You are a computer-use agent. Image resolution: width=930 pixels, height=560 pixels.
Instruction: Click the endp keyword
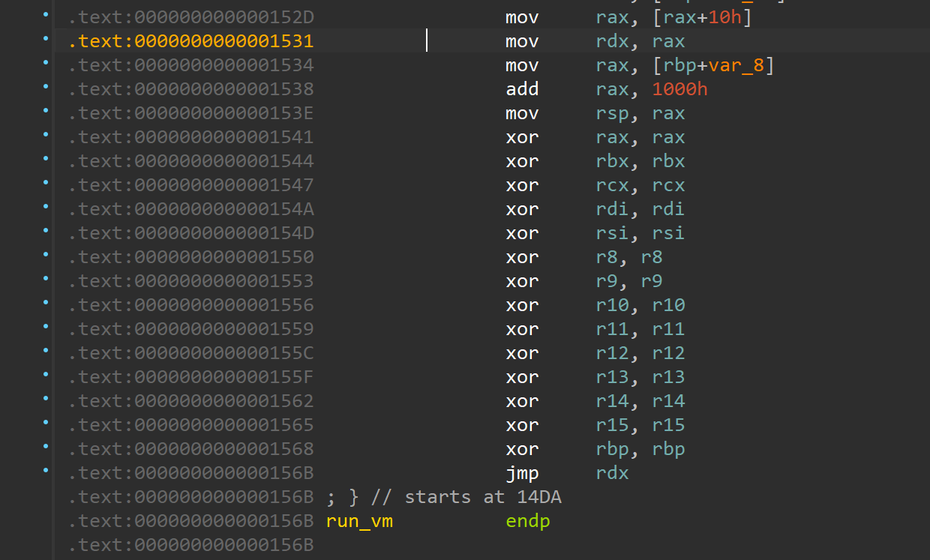[528, 521]
